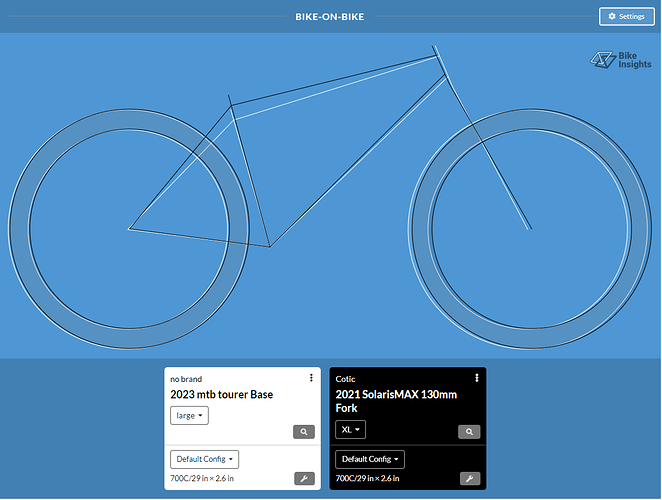Click the 'no brand' label
Image resolution: width=662 pixels, height=500 pixels.
click(x=186, y=379)
